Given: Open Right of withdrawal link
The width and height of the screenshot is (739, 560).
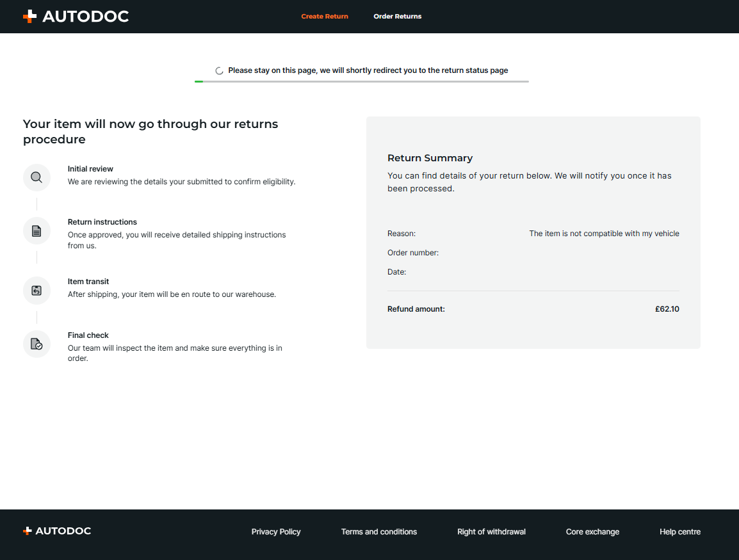Looking at the screenshot, I should (491, 532).
